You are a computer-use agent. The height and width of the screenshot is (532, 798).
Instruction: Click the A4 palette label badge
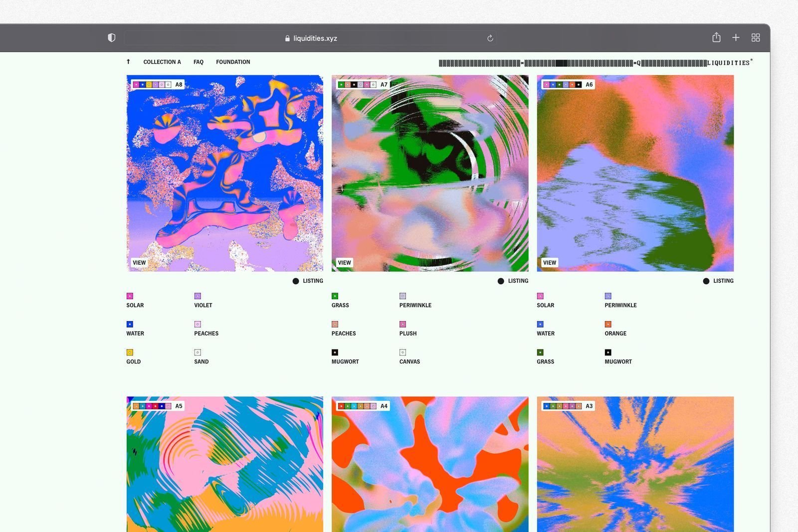pyautogui.click(x=363, y=406)
